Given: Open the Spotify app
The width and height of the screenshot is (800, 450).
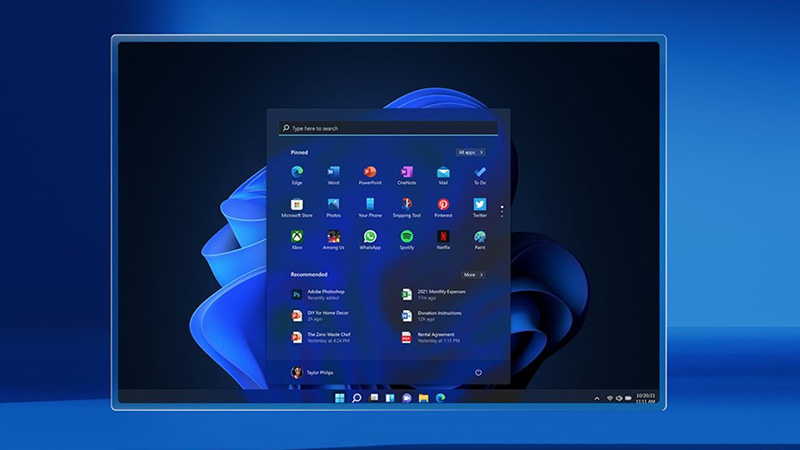Looking at the screenshot, I should pyautogui.click(x=407, y=240).
